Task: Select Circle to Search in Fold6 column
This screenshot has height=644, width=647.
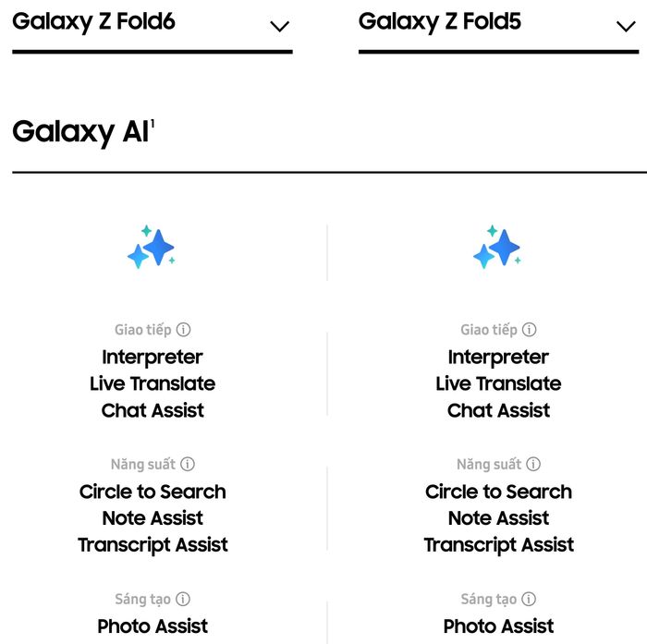Action: 153,492
